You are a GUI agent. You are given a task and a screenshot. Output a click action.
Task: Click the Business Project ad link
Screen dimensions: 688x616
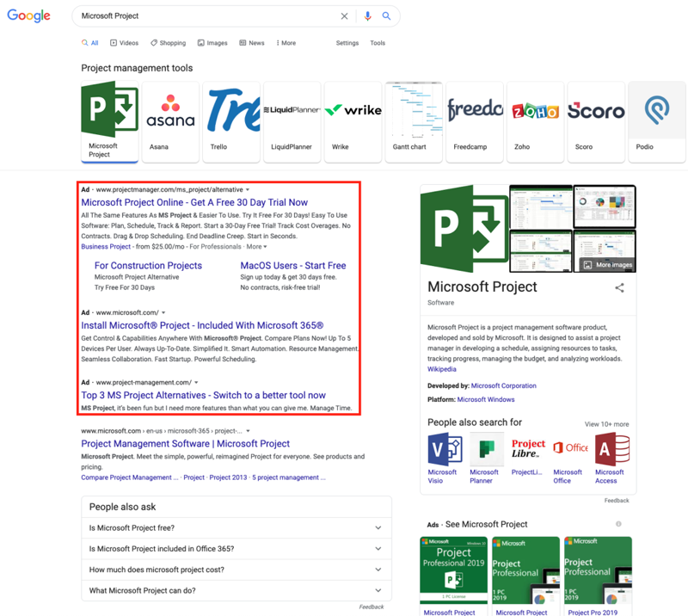[x=106, y=247]
